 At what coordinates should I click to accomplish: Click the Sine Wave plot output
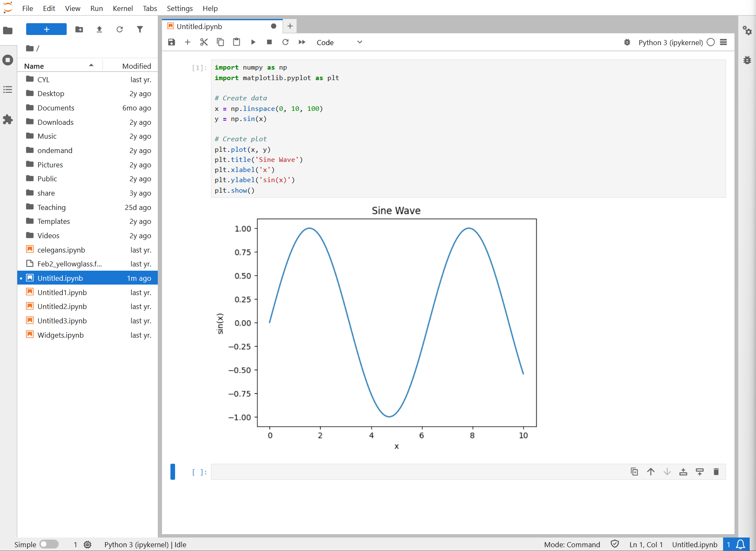tap(375, 329)
